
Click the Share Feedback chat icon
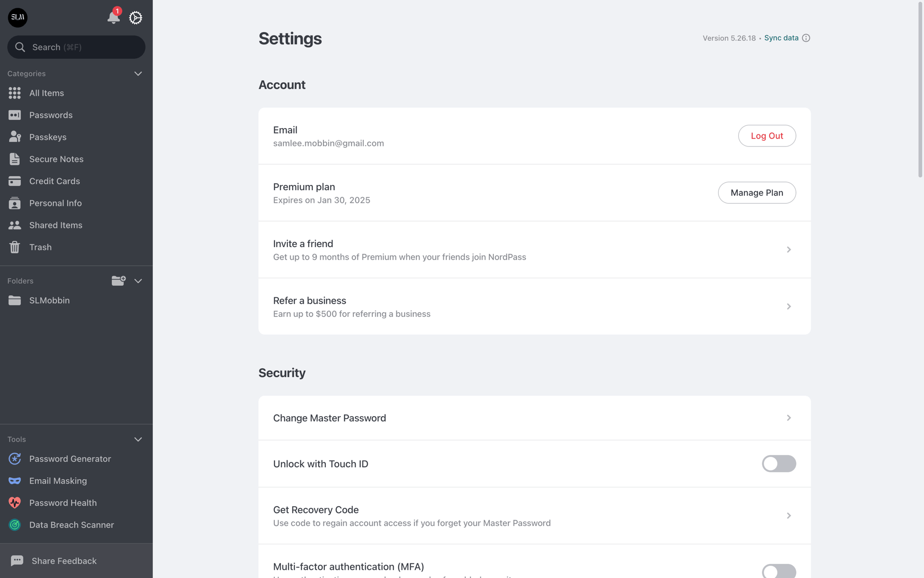(x=17, y=561)
